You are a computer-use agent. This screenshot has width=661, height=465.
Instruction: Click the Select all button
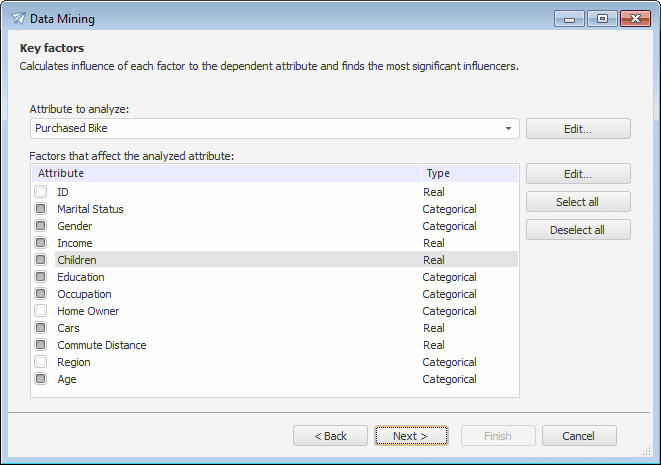coord(578,202)
